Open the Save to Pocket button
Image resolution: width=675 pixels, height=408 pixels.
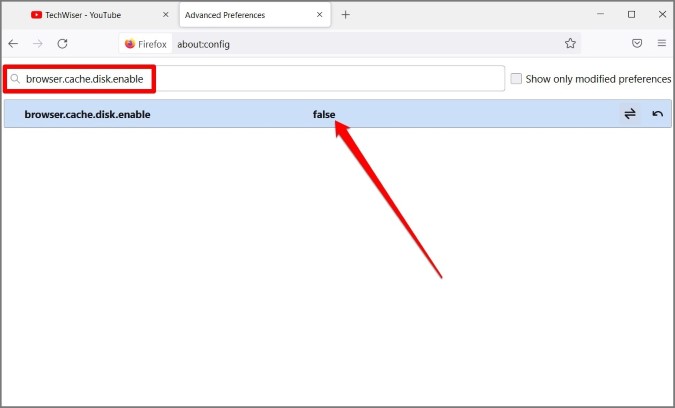pyautogui.click(x=637, y=43)
